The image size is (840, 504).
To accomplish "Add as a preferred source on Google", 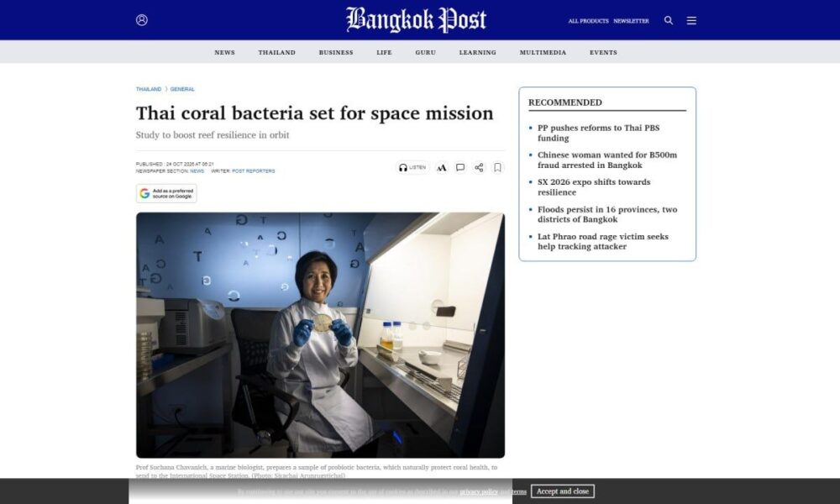I will click(166, 193).
